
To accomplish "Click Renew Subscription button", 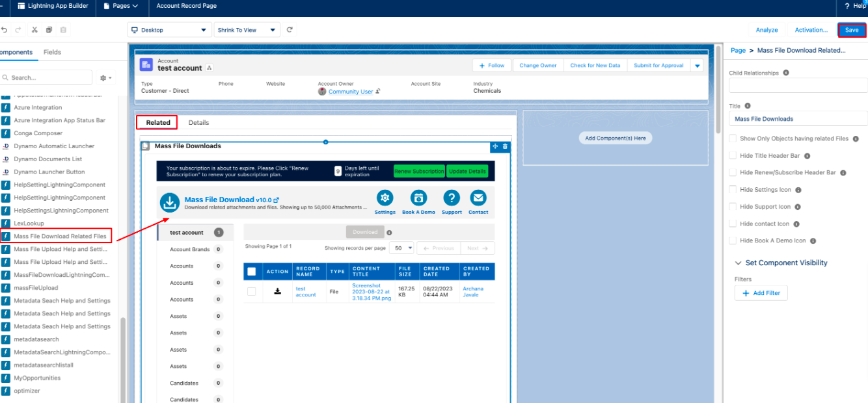I will pos(419,171).
